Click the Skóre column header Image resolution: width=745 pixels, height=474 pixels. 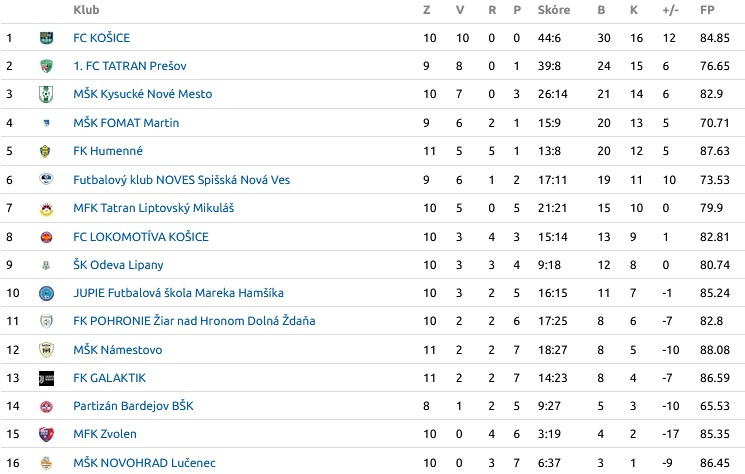coord(554,10)
